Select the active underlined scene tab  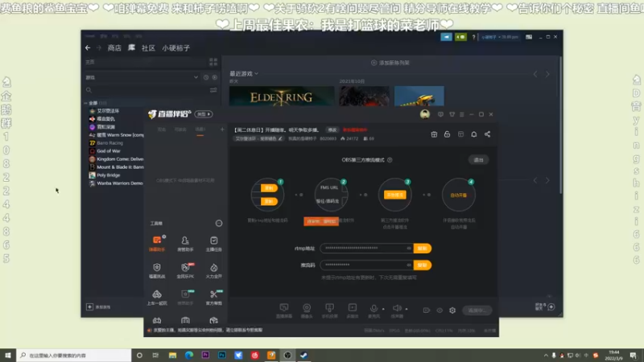(x=200, y=130)
